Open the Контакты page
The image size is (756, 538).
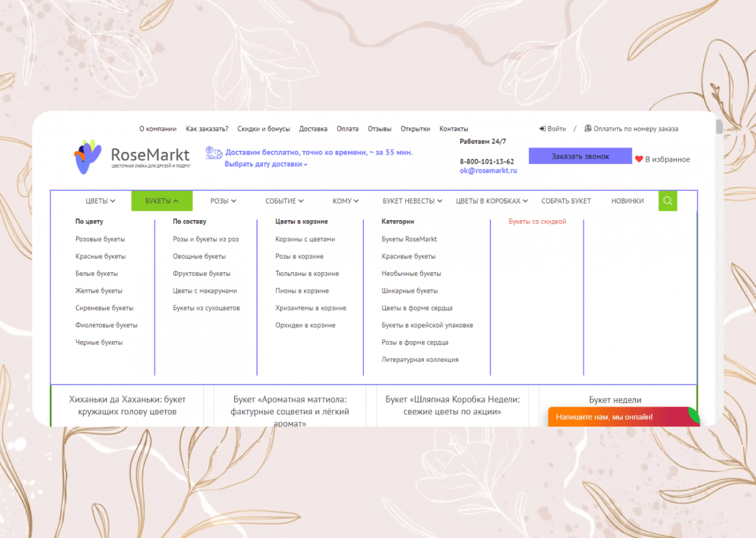tap(454, 129)
